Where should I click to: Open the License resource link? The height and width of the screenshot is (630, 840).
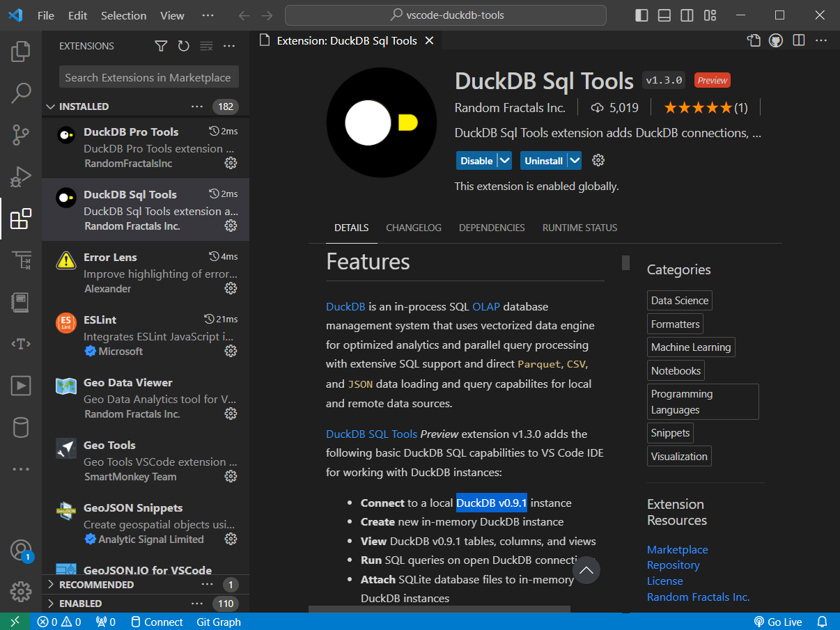(x=665, y=581)
